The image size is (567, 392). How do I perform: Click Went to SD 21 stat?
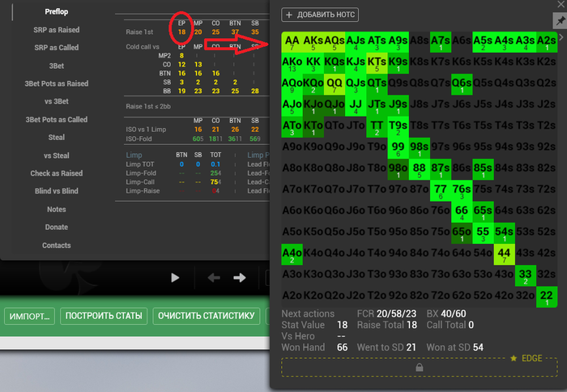(386, 347)
